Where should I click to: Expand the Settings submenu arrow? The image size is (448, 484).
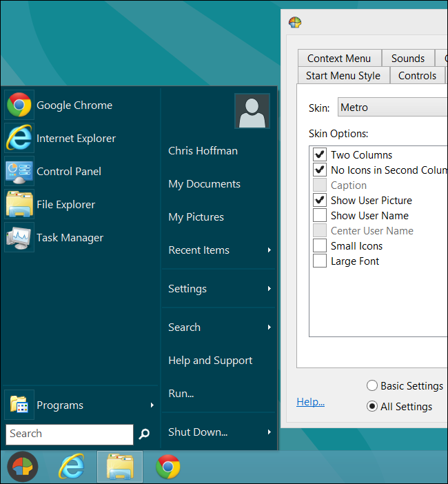coord(269,288)
